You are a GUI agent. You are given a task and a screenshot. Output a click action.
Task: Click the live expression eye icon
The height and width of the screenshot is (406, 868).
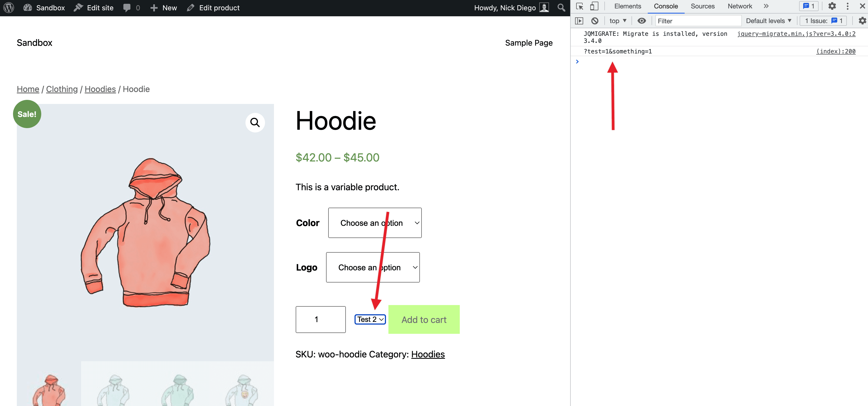pyautogui.click(x=642, y=21)
